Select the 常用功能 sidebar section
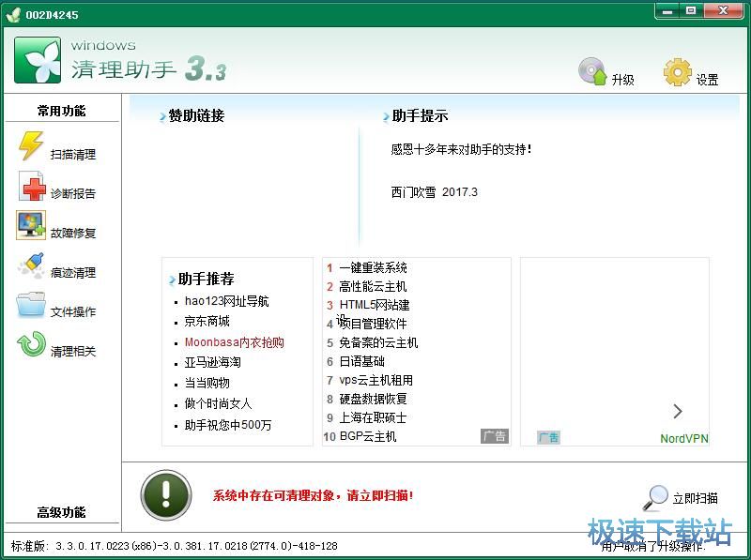This screenshot has height=560, width=751. (61, 111)
